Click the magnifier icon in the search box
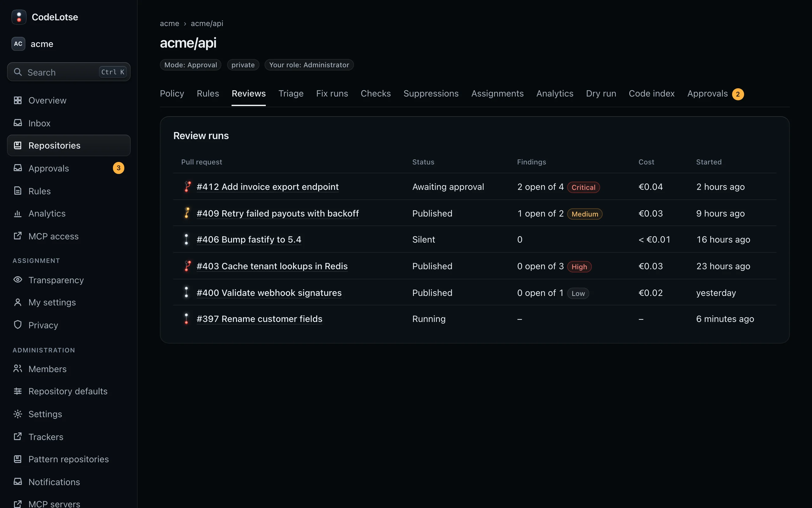 (x=18, y=72)
